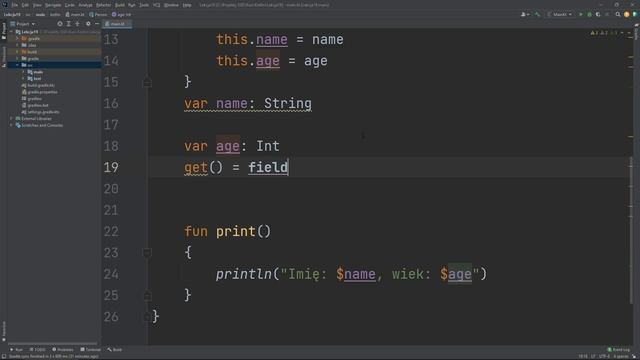Open the Edit menu
Viewport: 640px width, 360px height.
tap(25, 5)
